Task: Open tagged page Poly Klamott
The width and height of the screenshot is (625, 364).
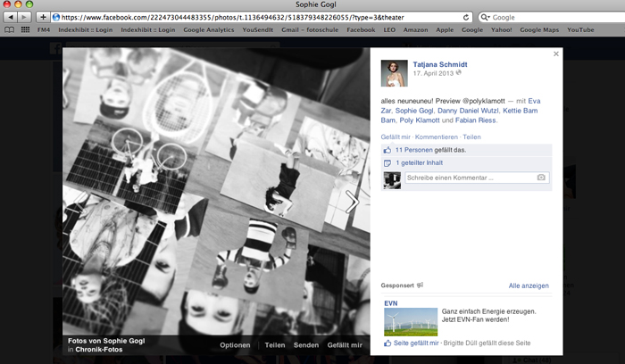Action: click(420, 120)
